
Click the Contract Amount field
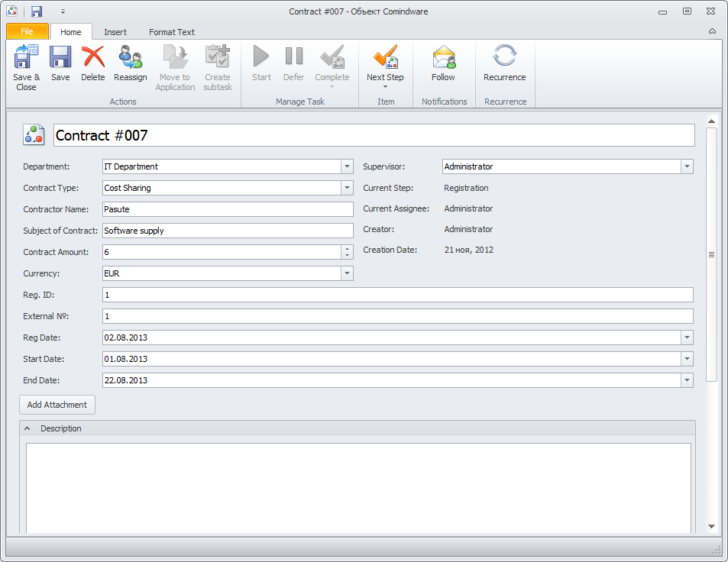tap(222, 252)
